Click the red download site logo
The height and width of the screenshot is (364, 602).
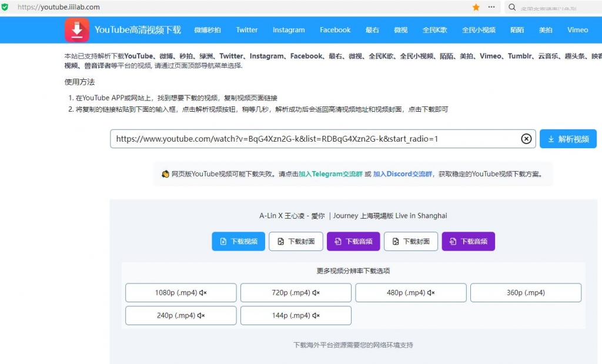click(x=77, y=29)
